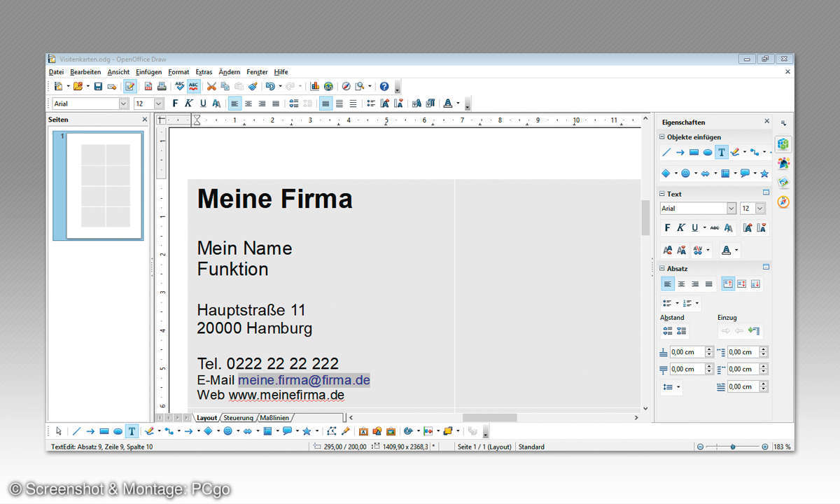Switch to the Maßlinien layer tab
840x504 pixels.
(274, 418)
